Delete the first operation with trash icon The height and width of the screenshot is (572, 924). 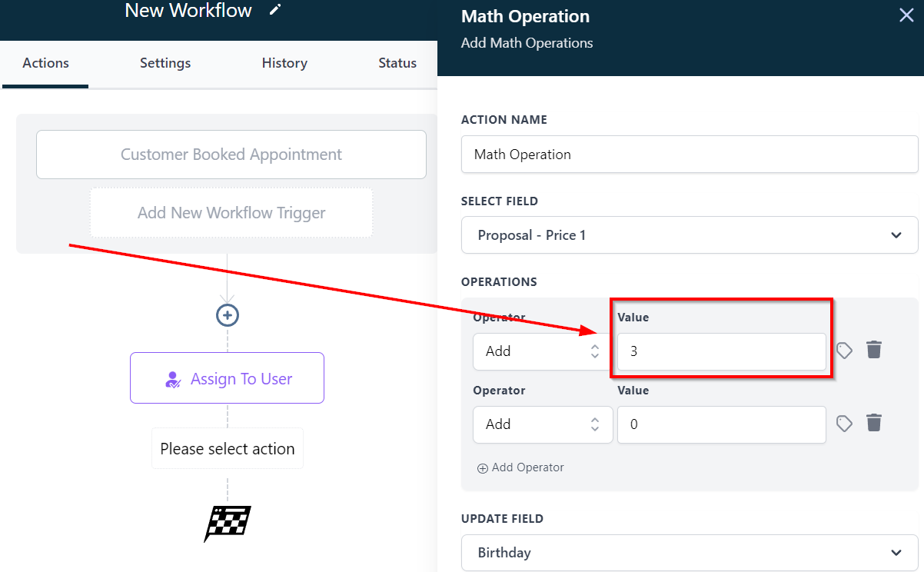(874, 351)
